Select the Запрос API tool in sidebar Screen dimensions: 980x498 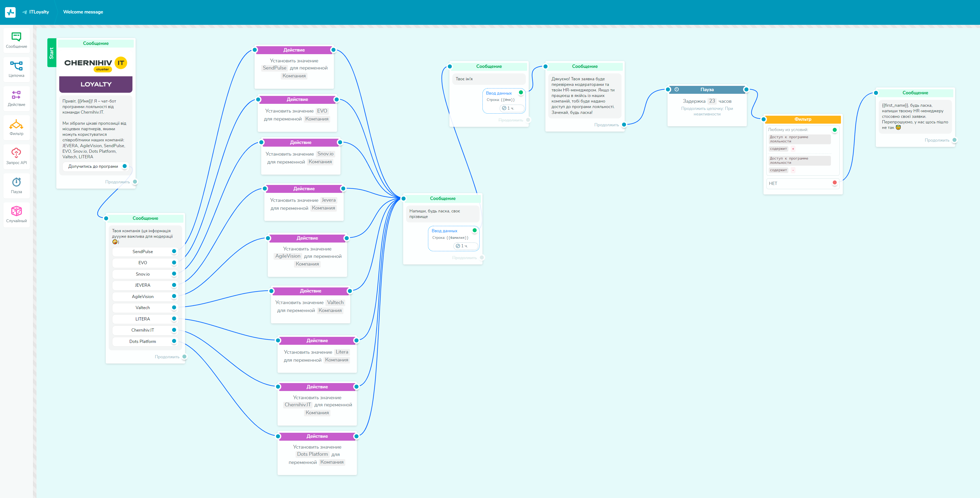click(16, 157)
